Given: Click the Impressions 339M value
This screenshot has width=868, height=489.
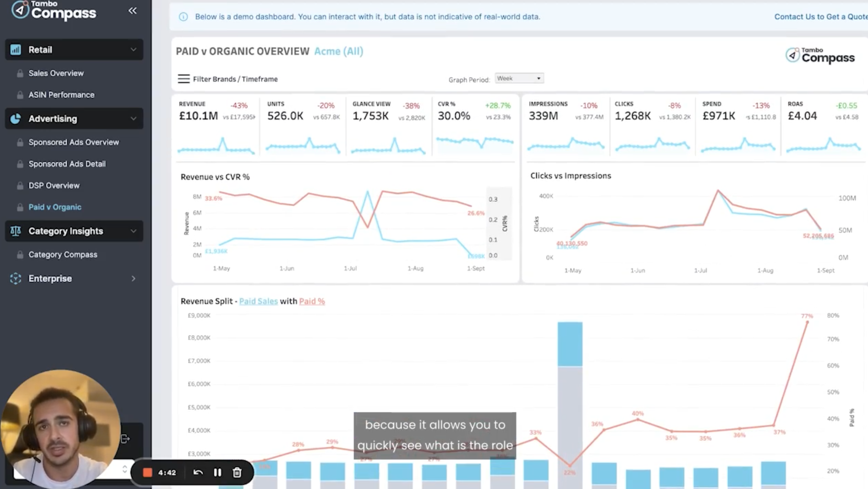Looking at the screenshot, I should click(543, 116).
